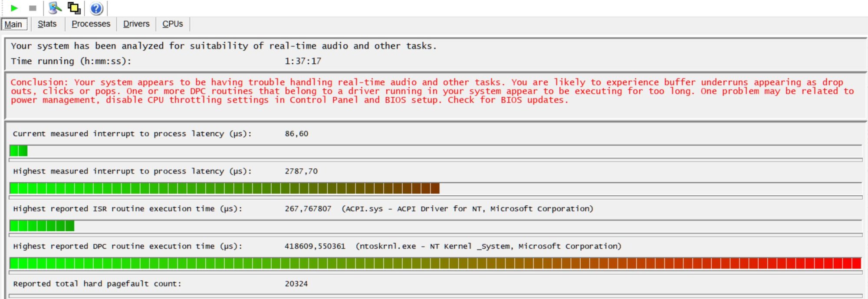Click the highest DPC routine execution time bar
The image size is (868, 299).
[x=435, y=263]
